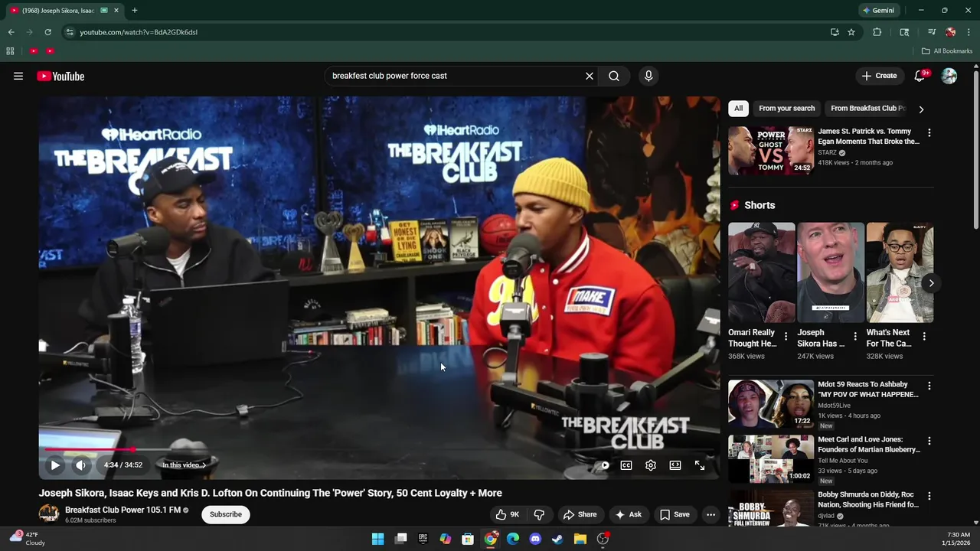Open File Explorer from the taskbar
The height and width of the screenshot is (551, 980).
580,539
